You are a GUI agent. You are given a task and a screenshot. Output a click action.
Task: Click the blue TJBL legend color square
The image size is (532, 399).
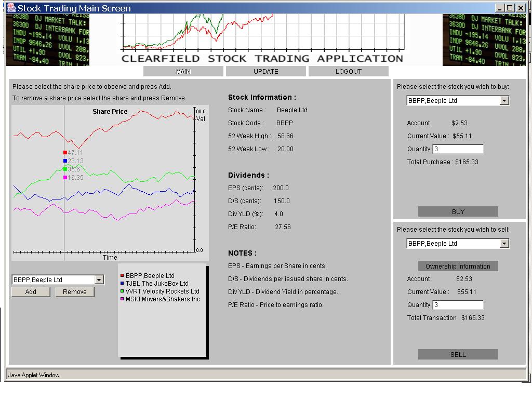click(122, 284)
